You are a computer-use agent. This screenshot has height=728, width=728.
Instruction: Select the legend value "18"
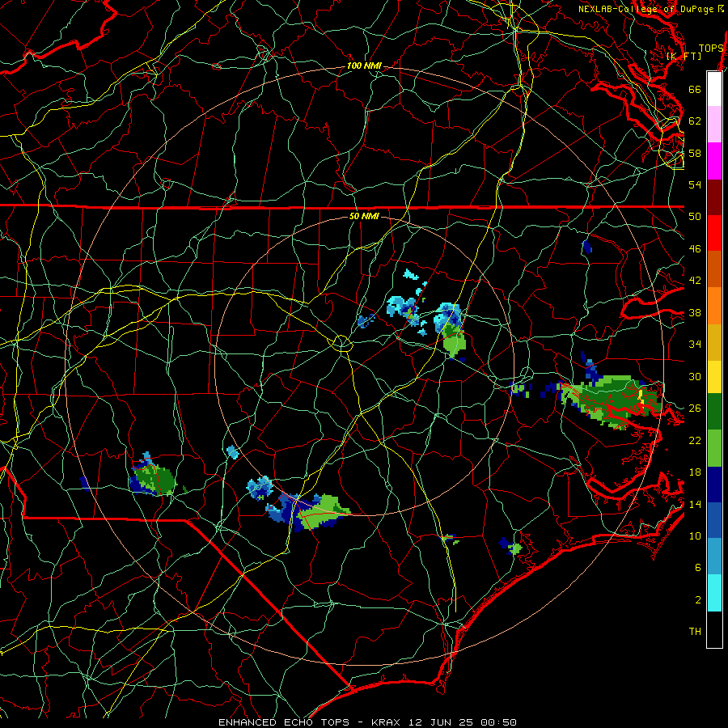[695, 472]
